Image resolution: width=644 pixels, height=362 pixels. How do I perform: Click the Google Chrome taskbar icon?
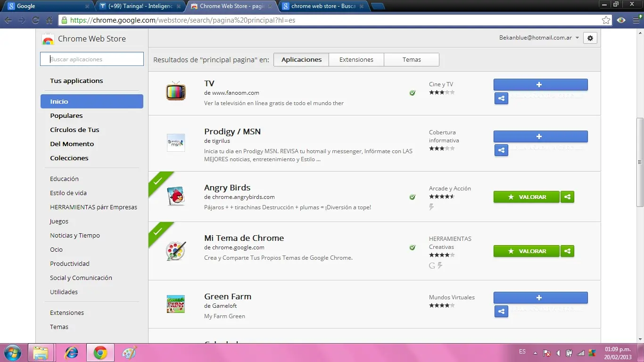(100, 353)
